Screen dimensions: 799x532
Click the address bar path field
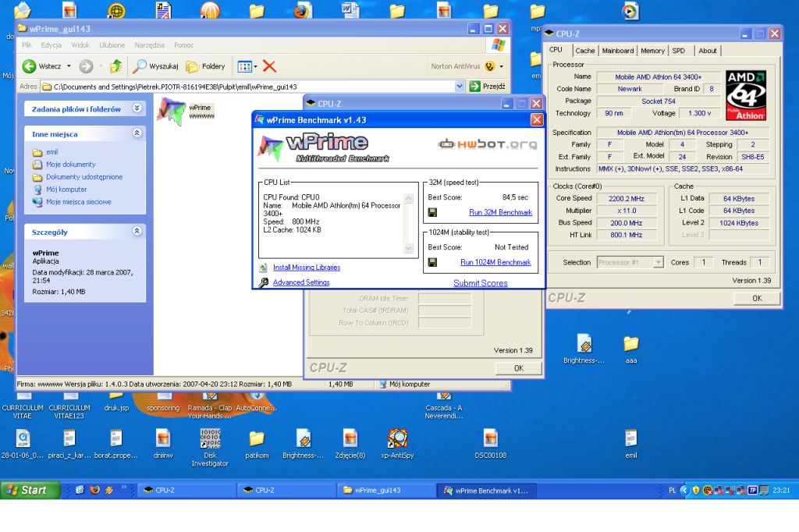pyautogui.click(x=248, y=87)
